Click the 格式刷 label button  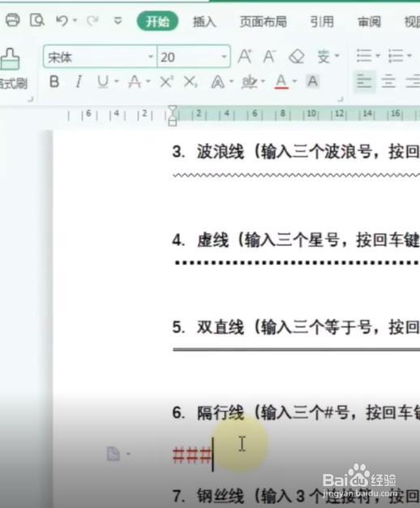(13, 83)
